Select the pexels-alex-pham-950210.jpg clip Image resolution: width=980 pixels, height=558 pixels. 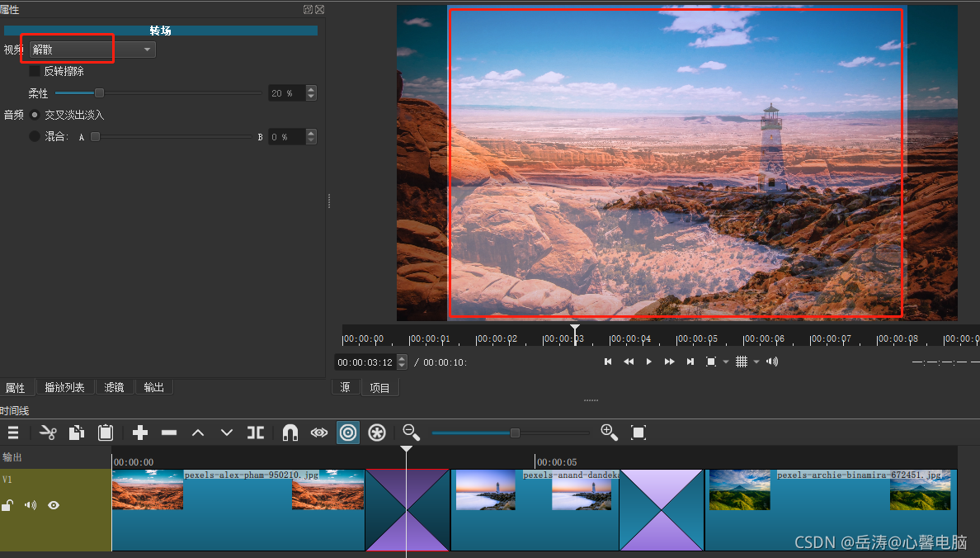tap(238, 510)
